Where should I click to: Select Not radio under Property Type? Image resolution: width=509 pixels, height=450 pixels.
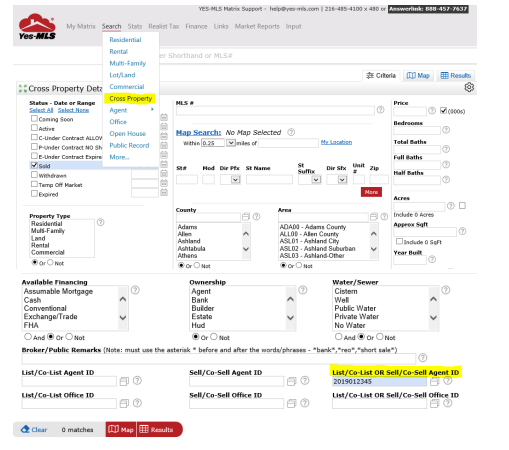[x=50, y=263]
